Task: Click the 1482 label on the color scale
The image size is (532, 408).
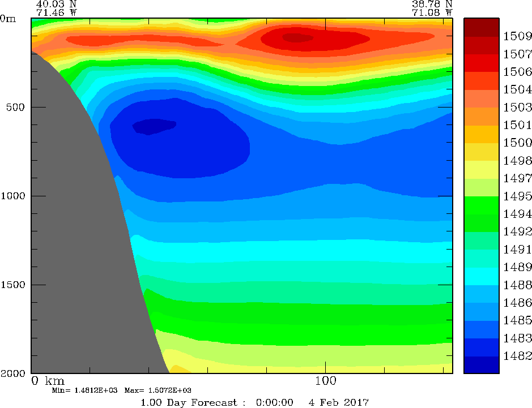Action: 517,356
